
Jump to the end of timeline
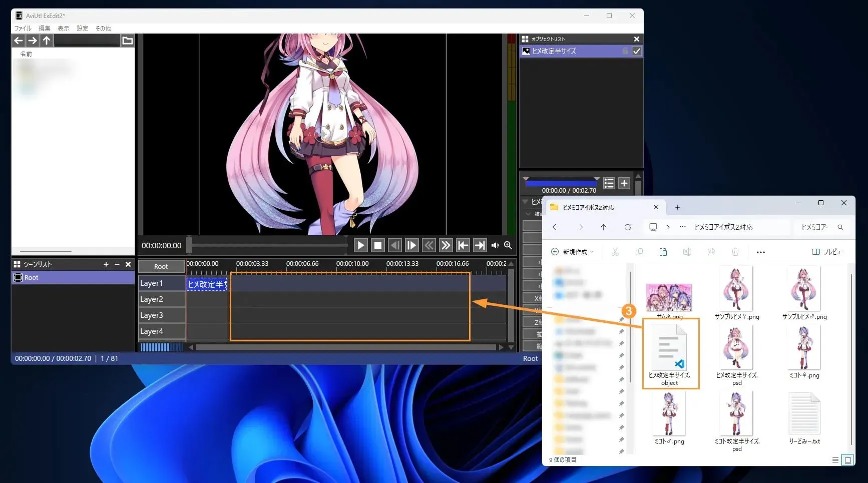pos(480,245)
